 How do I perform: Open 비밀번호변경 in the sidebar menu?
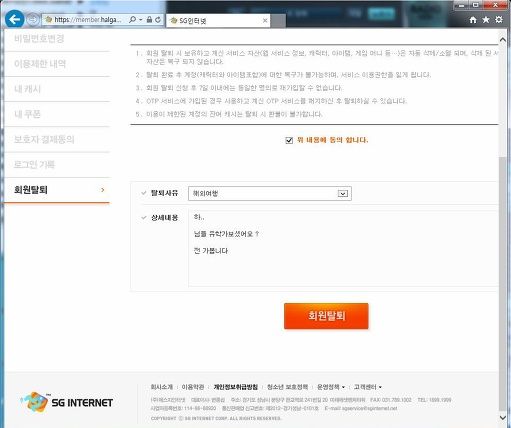(x=39, y=39)
